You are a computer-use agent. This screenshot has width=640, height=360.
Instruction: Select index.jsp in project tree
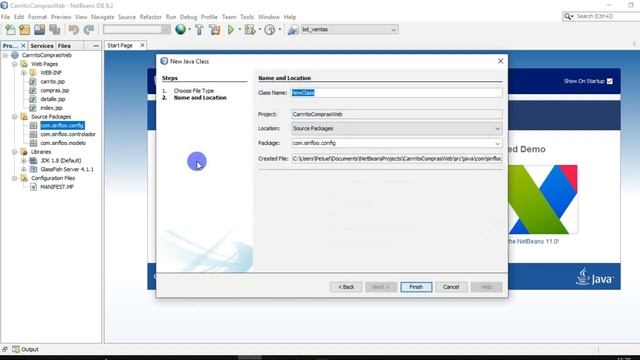[51, 108]
